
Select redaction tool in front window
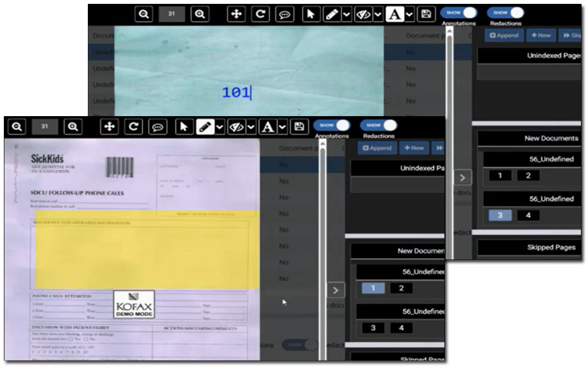click(x=236, y=127)
